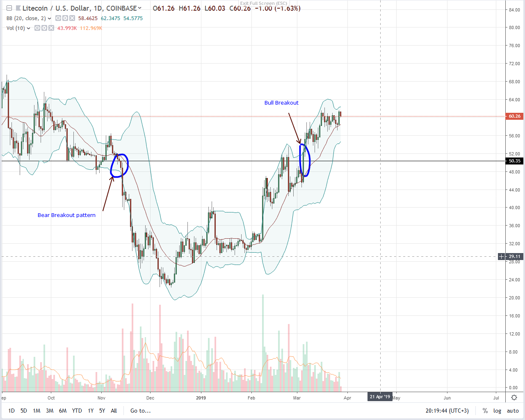
Task: Expand the BB (20, close, 2) dropdown
Action: 50,18
